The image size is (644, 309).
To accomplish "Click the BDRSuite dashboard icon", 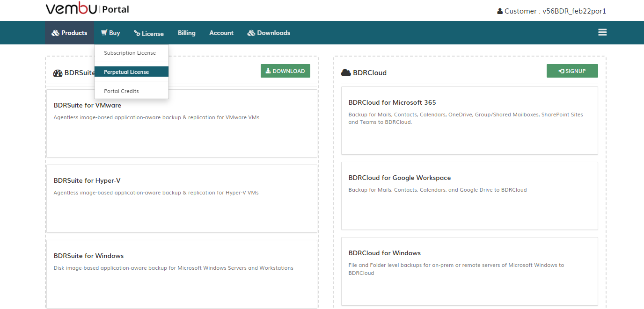I will 58,73.
